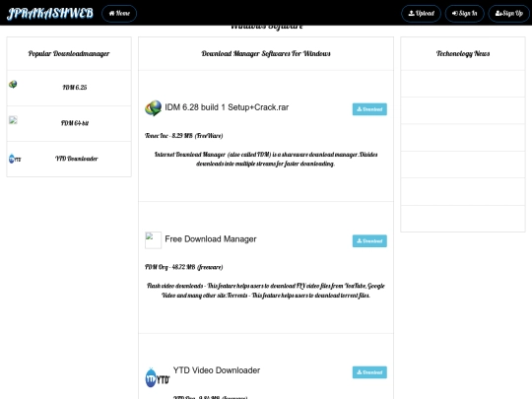Open IDM 6.28 build 1 Setup+Crack.rar title
This screenshot has height=399, width=532.
tap(227, 107)
